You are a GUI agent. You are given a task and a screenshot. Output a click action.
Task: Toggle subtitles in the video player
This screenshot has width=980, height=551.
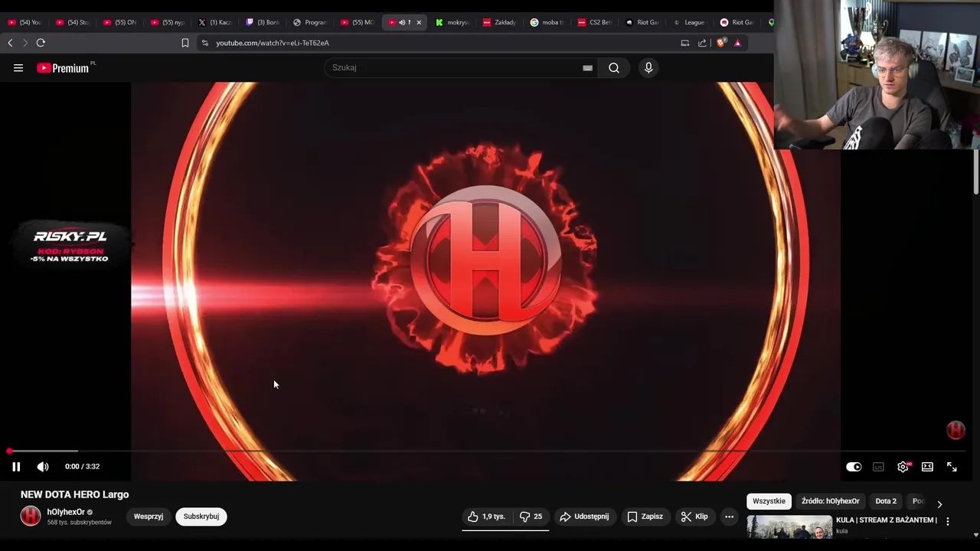point(878,467)
